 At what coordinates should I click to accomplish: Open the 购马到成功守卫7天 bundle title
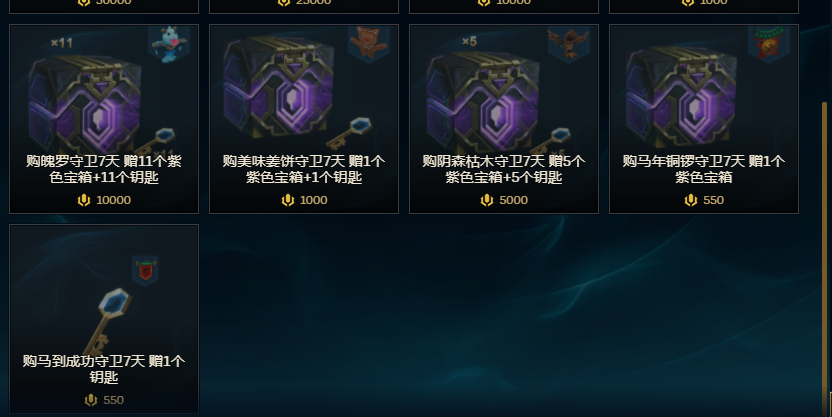(104, 369)
